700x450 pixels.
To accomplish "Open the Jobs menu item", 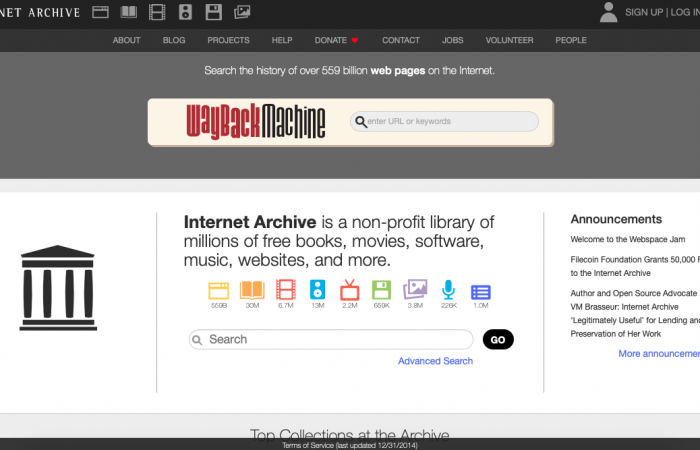I will (x=453, y=40).
